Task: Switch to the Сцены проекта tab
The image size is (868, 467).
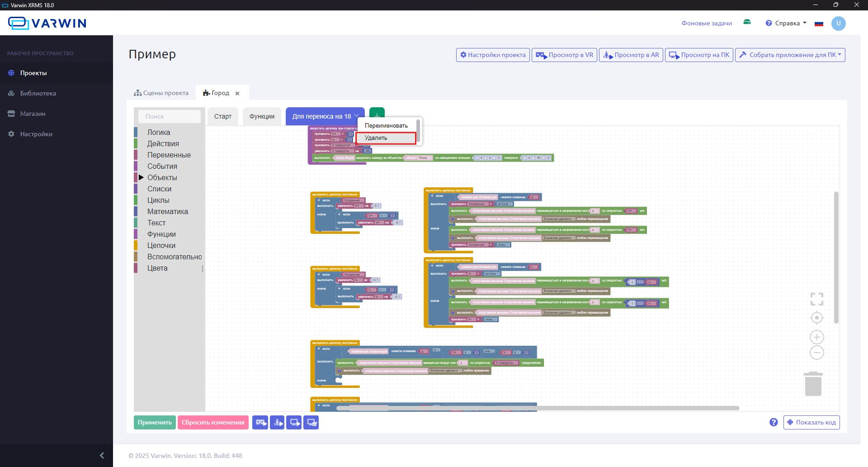Action: 161,93
